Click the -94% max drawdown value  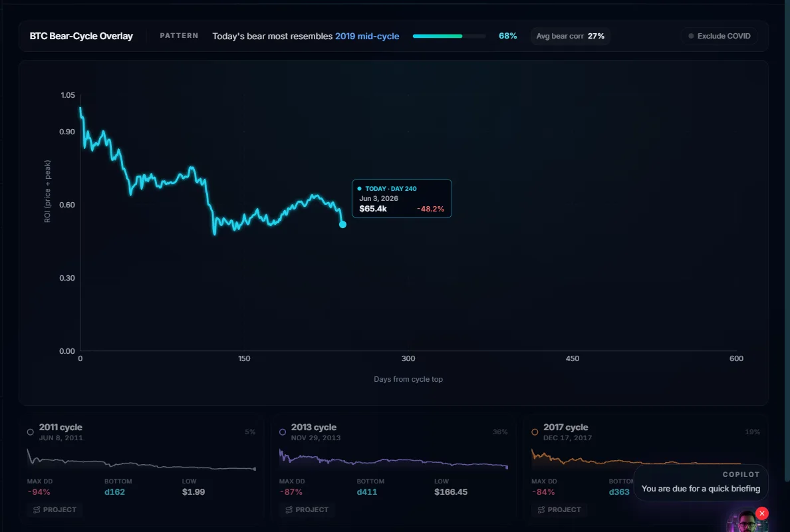(x=39, y=492)
